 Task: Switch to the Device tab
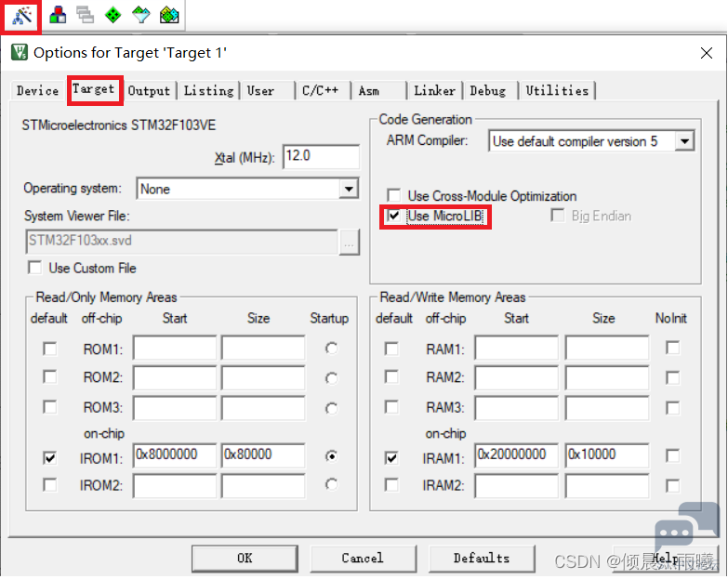click(37, 90)
